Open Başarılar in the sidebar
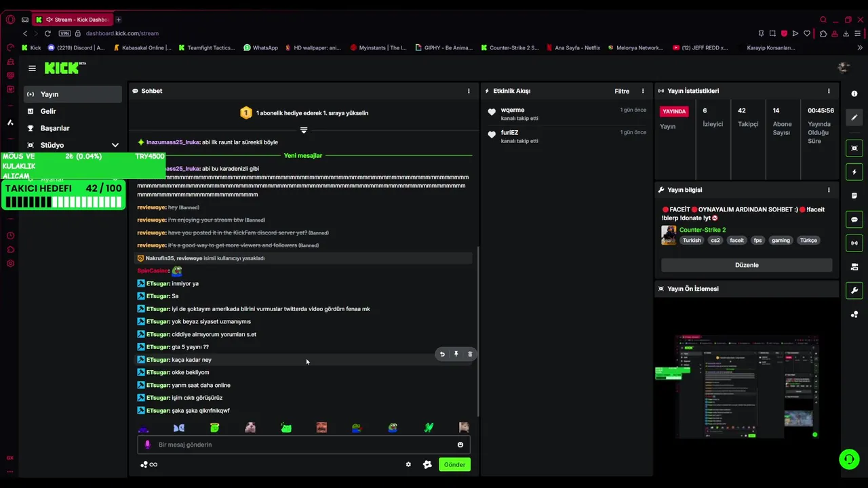 click(x=73, y=128)
